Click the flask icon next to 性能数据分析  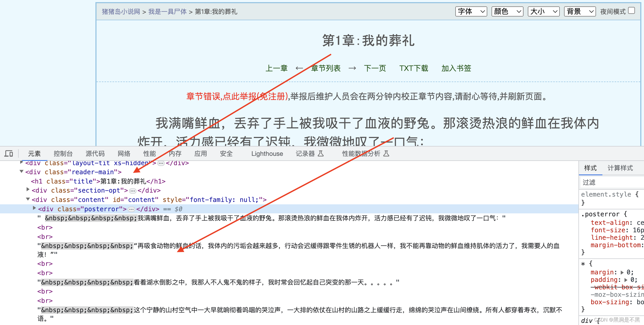coord(386,154)
